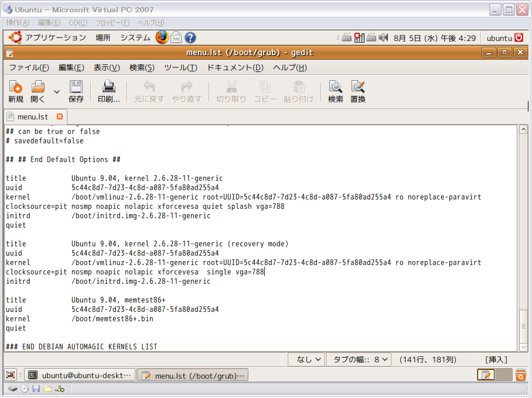532x398 pixels.
Task: Launch Firefox from the top panel
Action: coord(162,37)
